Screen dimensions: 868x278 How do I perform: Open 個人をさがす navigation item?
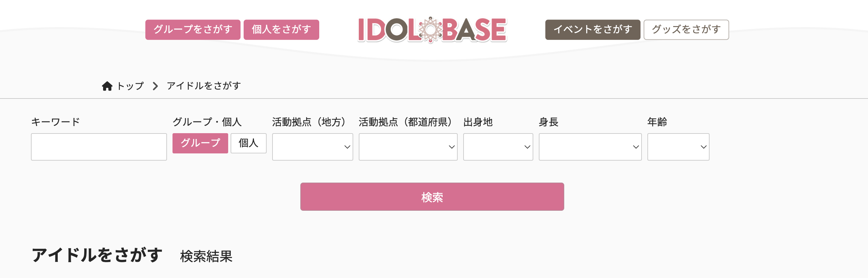(281, 30)
